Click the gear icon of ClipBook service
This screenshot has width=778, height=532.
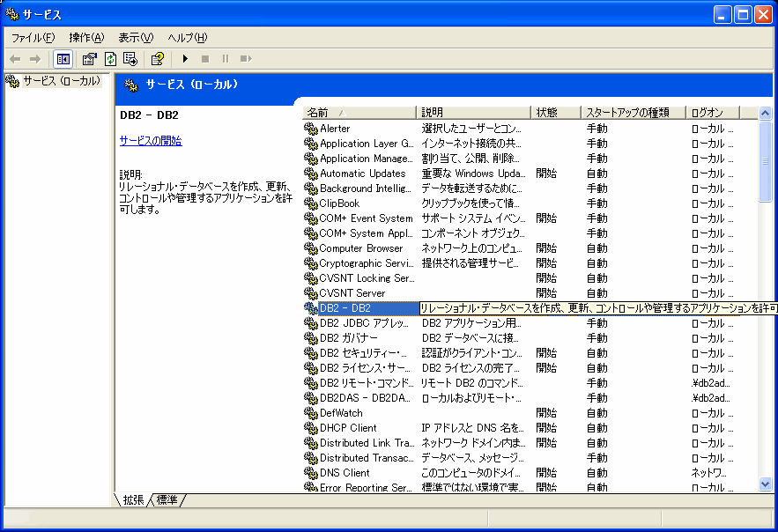pyautogui.click(x=311, y=203)
